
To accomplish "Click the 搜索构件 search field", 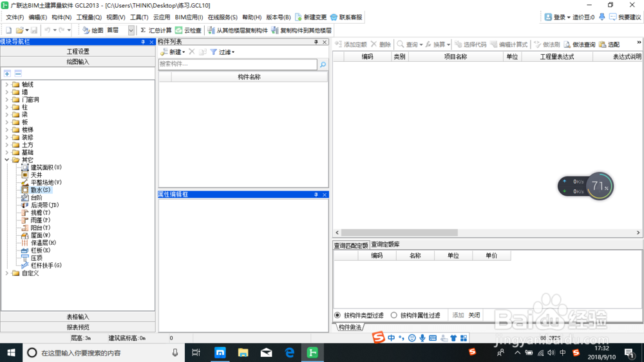I will tap(238, 64).
